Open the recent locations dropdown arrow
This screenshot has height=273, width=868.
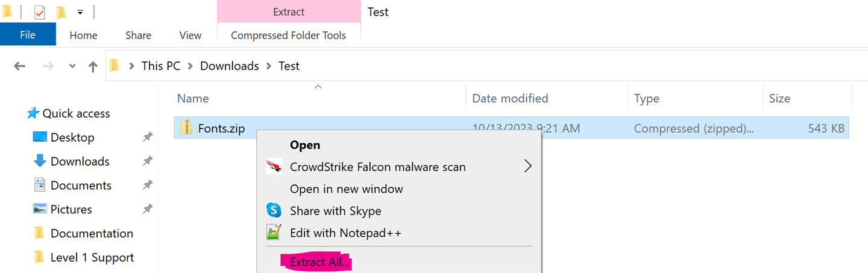[72, 66]
